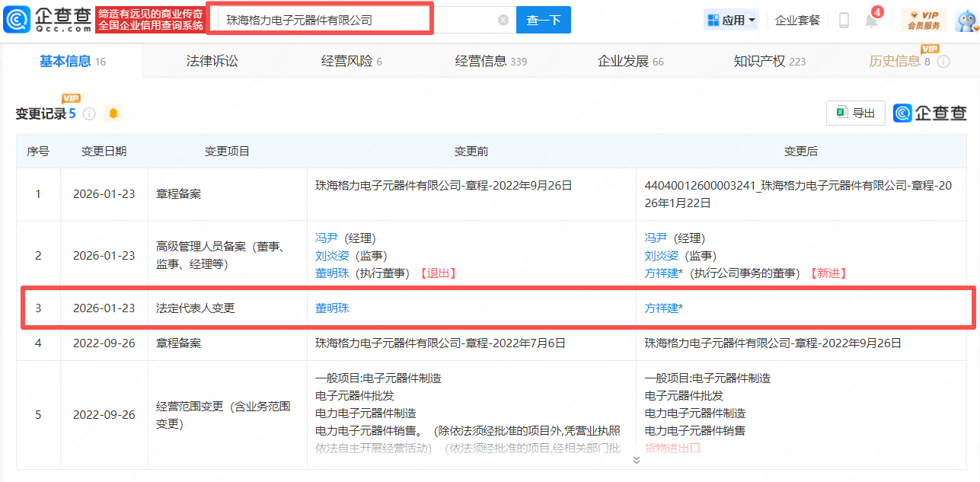Click info icon next to 历史信息 tab

pyautogui.click(x=943, y=62)
